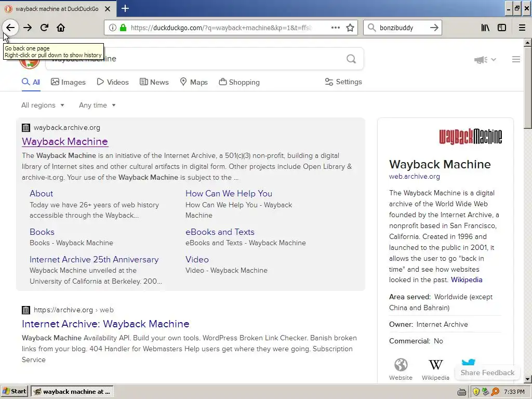Open a new browser tab
This screenshot has width=532, height=399.
tap(125, 8)
